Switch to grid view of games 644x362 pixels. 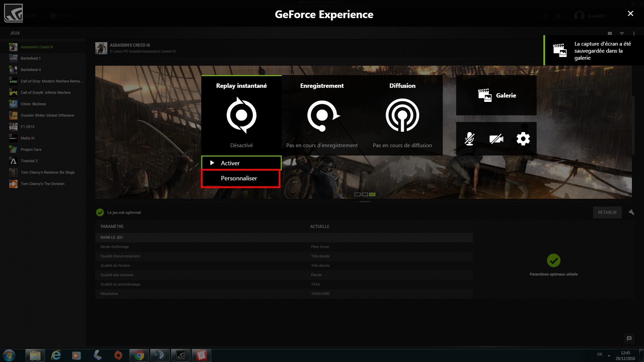pos(610,34)
